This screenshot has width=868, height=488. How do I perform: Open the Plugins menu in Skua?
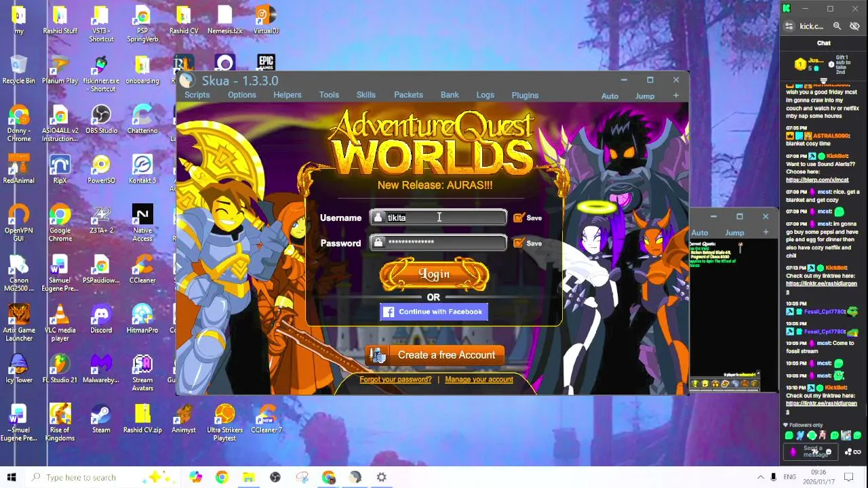pos(525,95)
